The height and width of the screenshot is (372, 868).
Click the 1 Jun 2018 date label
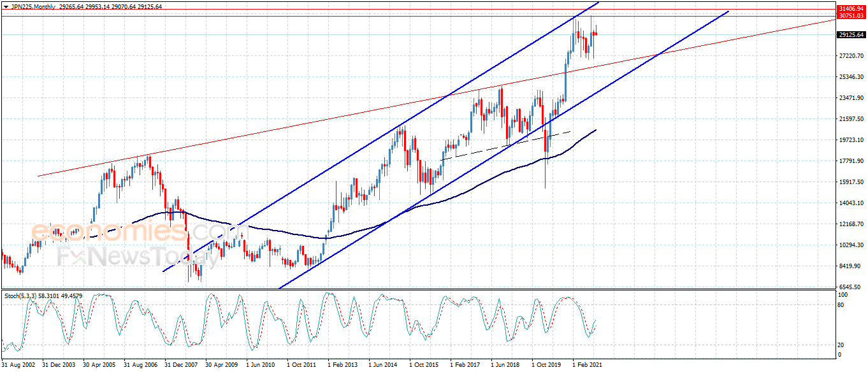pos(505,365)
